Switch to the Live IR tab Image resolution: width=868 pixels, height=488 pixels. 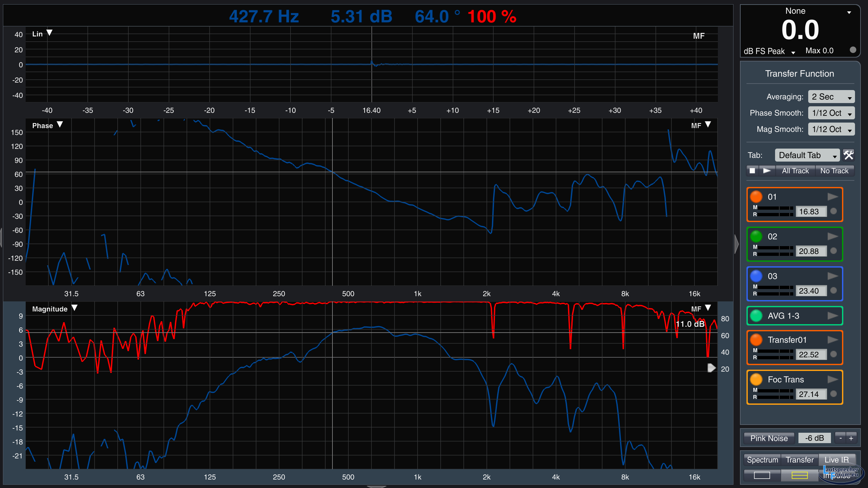click(x=836, y=460)
